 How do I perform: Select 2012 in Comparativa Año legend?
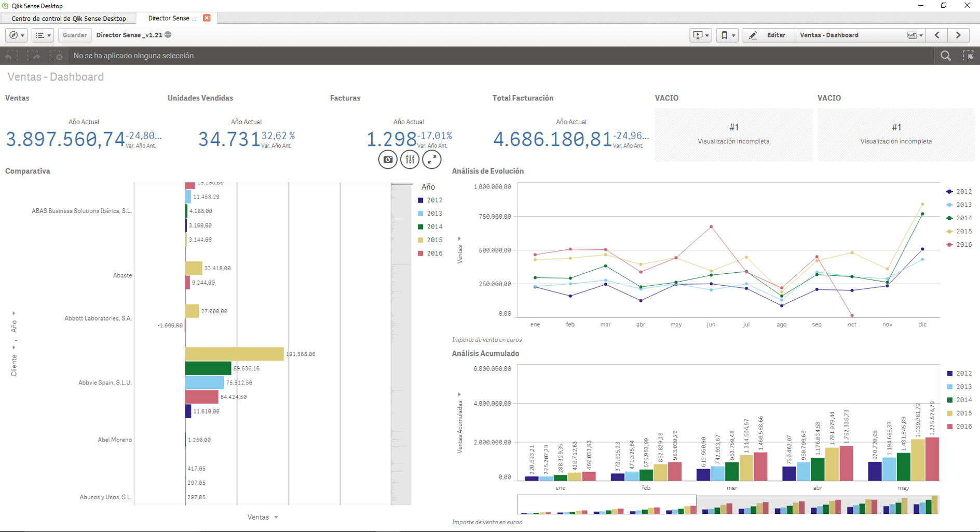click(430, 200)
